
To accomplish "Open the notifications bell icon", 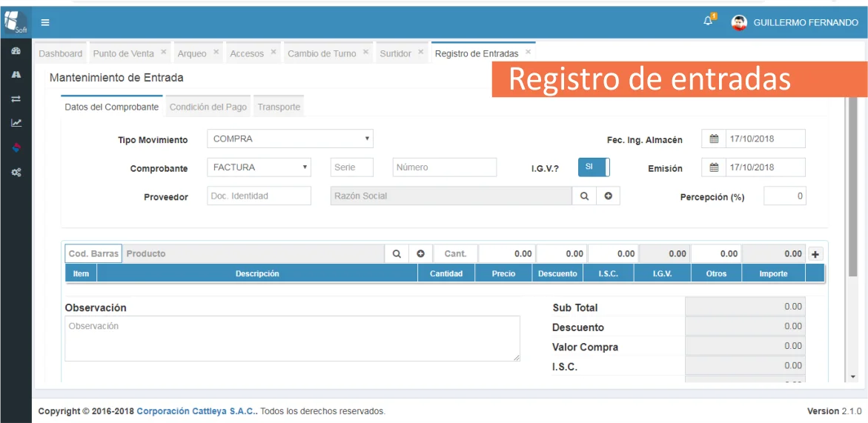I will tap(708, 21).
